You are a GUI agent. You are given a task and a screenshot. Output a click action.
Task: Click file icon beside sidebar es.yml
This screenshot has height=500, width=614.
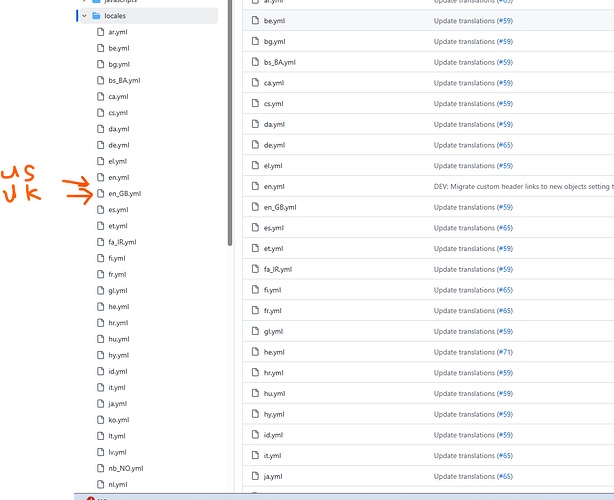[x=101, y=209]
